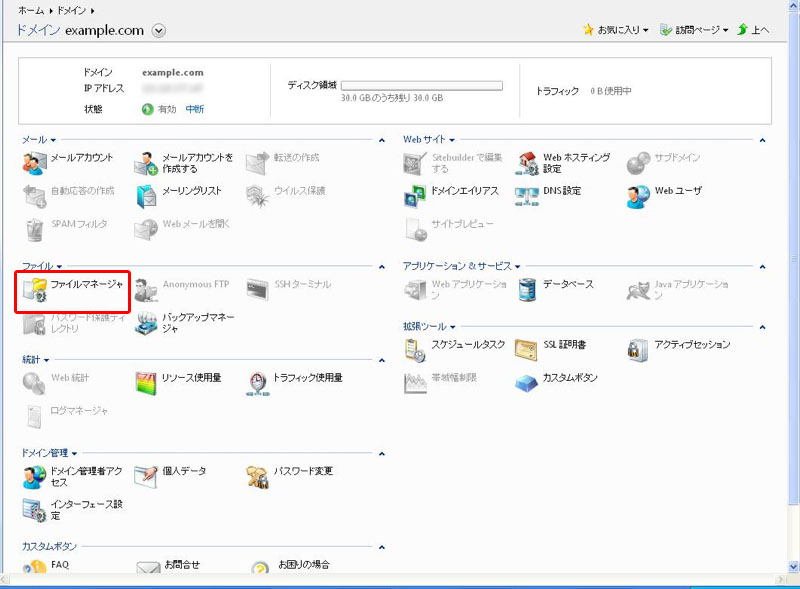
Task: Click the 0 B 使用中 traffic value
Action: (610, 91)
